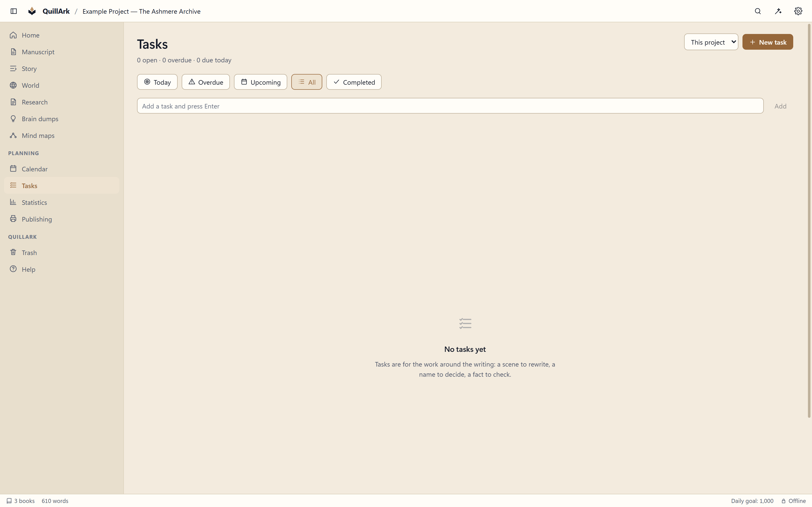Click the QuillArk logo icon
Image resolution: width=812 pixels, height=507 pixels.
tap(32, 11)
